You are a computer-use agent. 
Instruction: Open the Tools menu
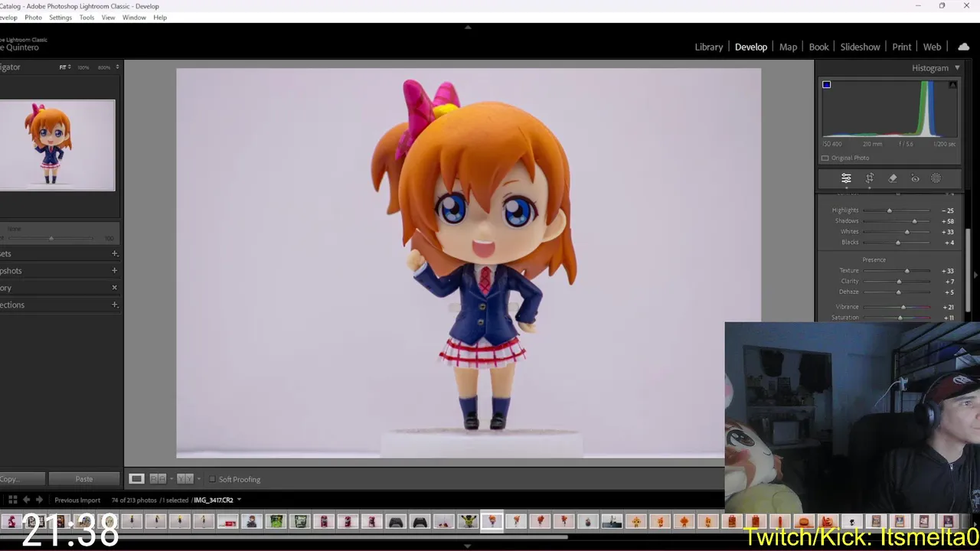click(87, 18)
